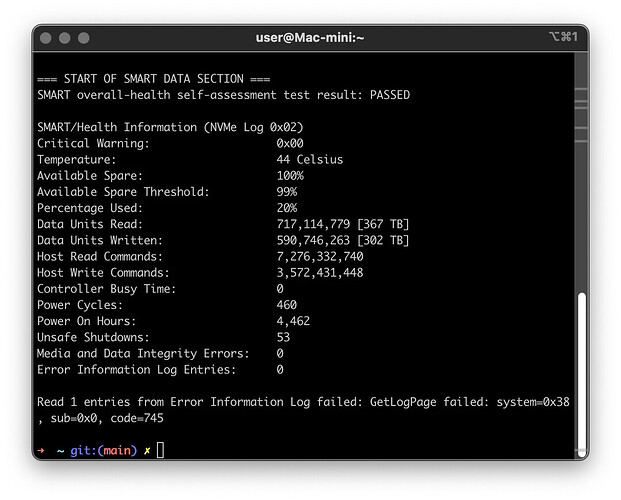Click the Percentage Used value 20%
The image size is (621, 500).
coord(287,208)
